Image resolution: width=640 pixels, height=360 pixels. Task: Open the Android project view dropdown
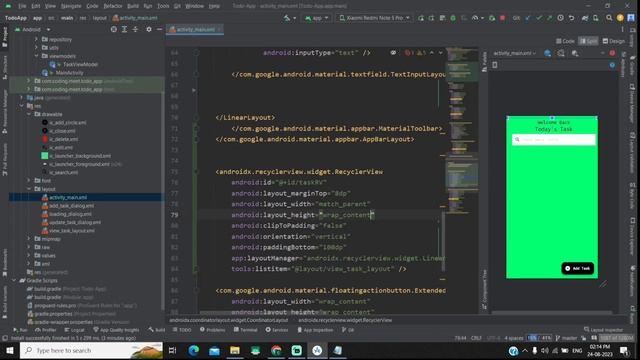pos(32,29)
